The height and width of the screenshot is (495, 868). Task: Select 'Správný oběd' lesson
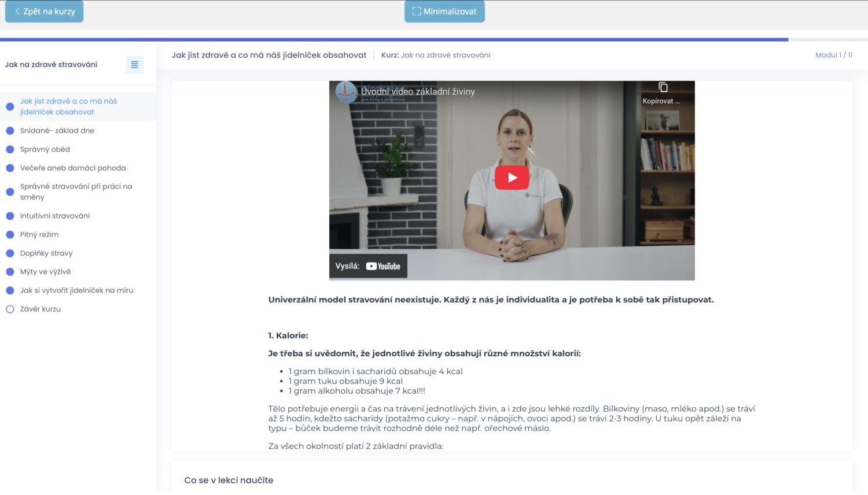tap(45, 149)
